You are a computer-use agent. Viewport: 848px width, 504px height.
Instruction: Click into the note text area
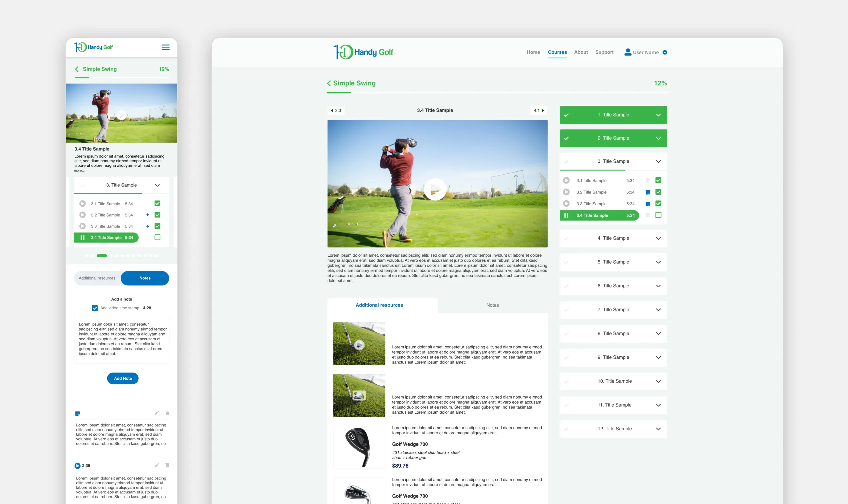[x=122, y=339]
